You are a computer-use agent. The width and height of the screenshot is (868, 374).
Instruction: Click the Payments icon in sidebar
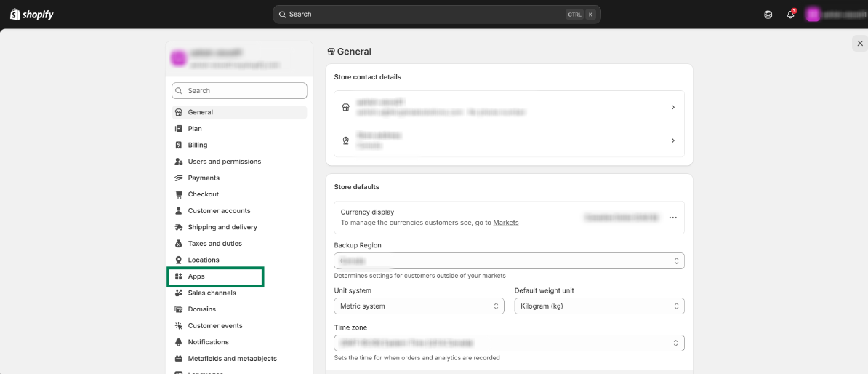click(179, 178)
